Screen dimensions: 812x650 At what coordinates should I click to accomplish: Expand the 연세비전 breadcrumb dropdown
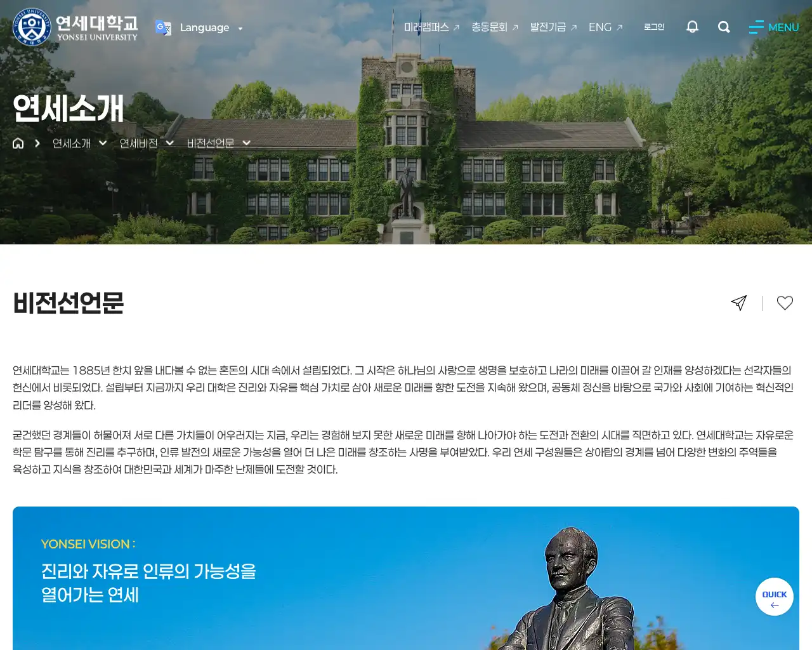click(x=147, y=143)
